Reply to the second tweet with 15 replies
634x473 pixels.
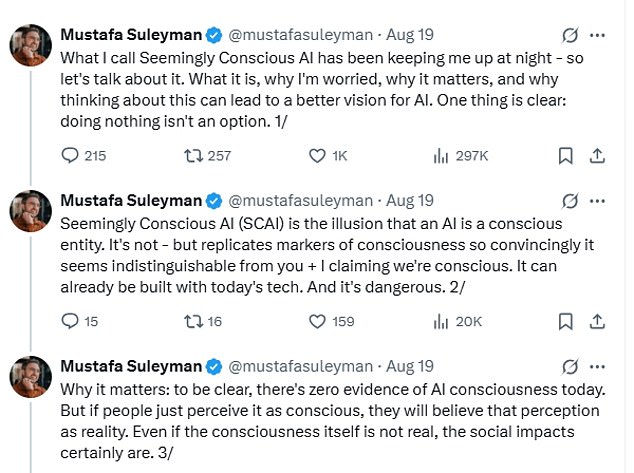(70, 321)
